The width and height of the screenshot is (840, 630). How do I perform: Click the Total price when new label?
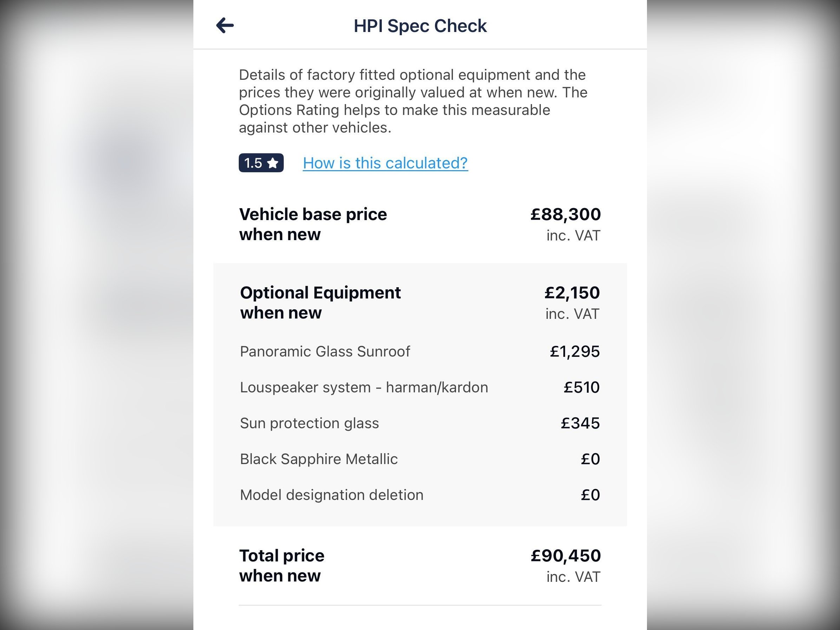point(282,565)
